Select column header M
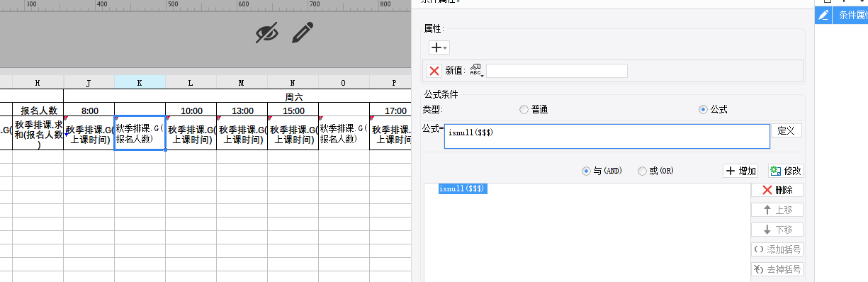 coord(242,83)
